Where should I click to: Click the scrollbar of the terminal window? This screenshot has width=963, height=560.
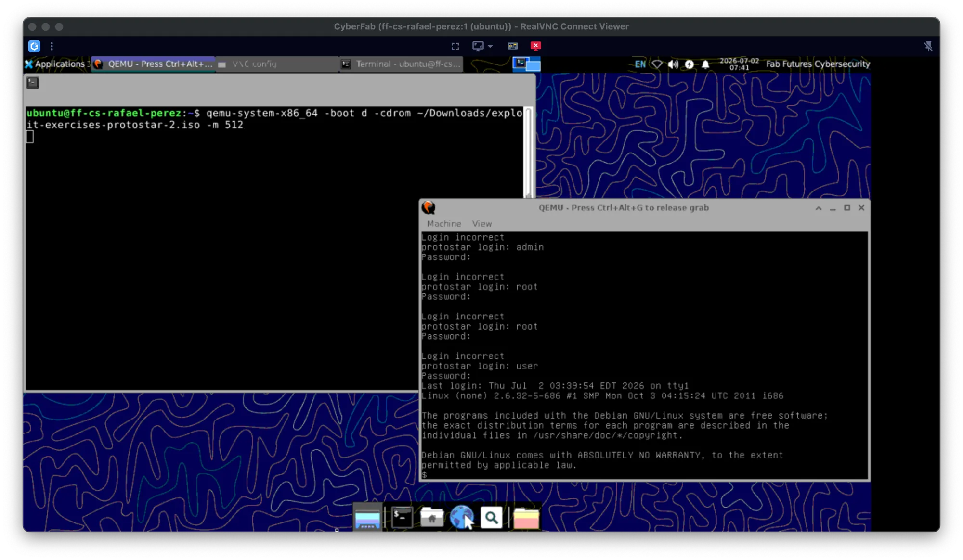[528, 152]
